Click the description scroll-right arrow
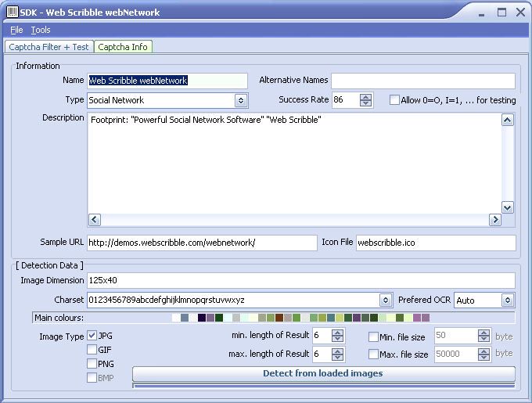Image resolution: width=532 pixels, height=403 pixels. pyautogui.click(x=495, y=219)
